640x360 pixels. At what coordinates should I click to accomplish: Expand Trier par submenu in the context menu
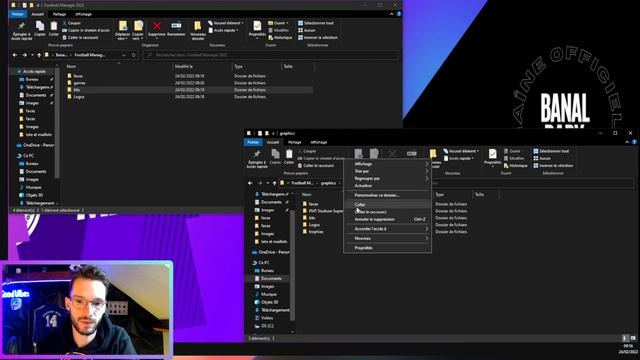[x=387, y=171]
